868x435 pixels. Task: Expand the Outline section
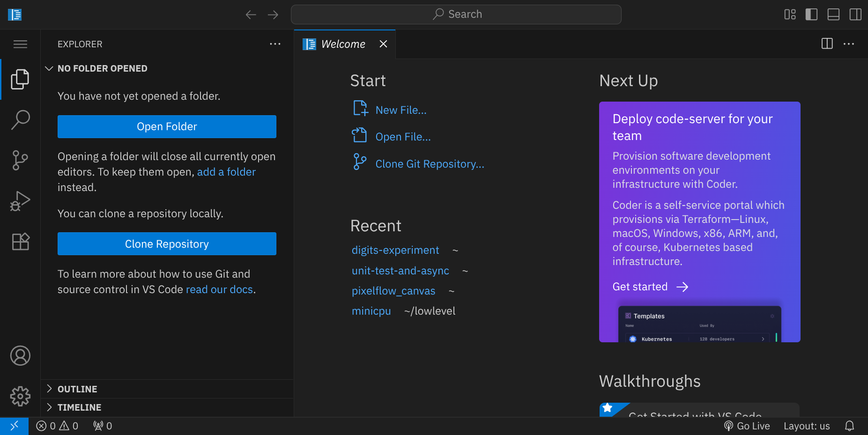(x=77, y=389)
